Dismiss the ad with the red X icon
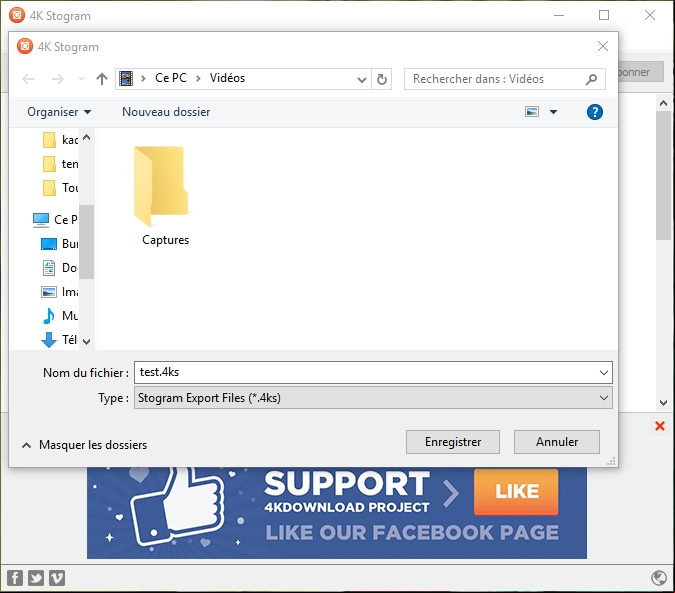675x593 pixels. click(660, 426)
